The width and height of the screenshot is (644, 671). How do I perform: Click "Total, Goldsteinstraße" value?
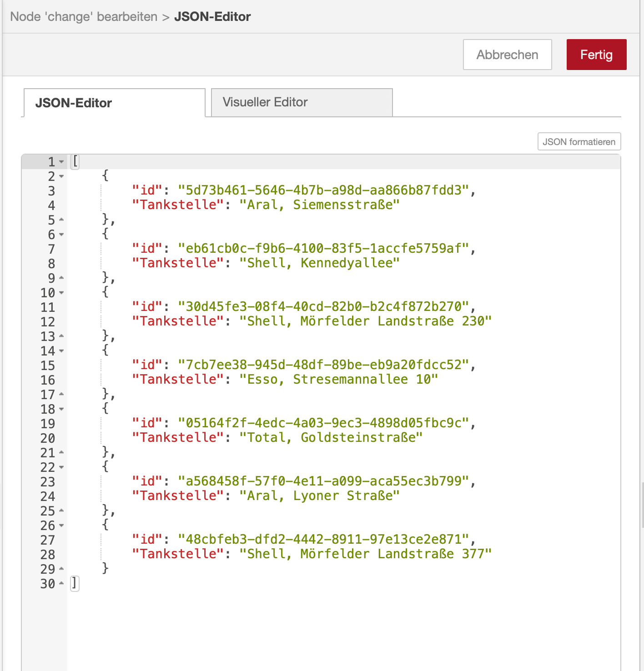pos(331,437)
